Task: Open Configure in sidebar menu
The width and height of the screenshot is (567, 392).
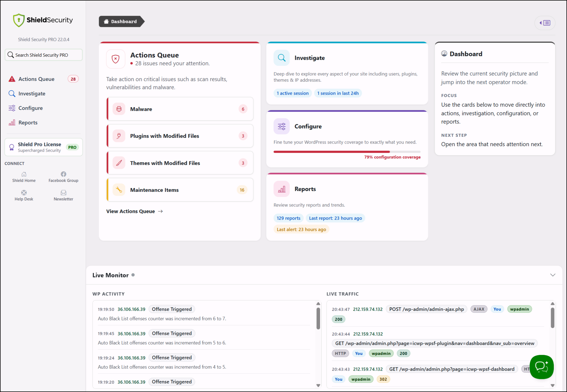Action: click(43, 108)
